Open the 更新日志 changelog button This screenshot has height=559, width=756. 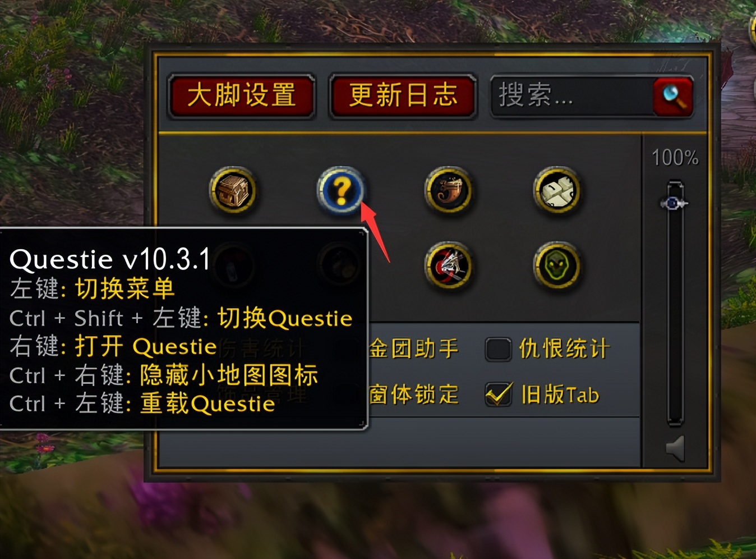(403, 96)
